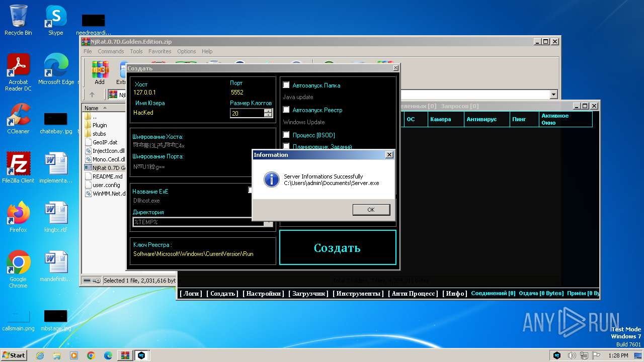Open Windows Explorer from taskbar

(x=57, y=355)
